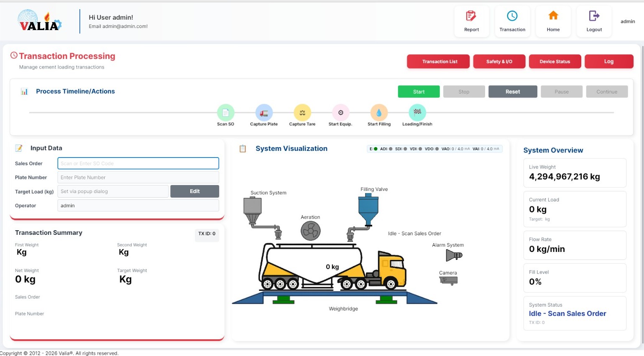Open the Transaction List

click(438, 61)
